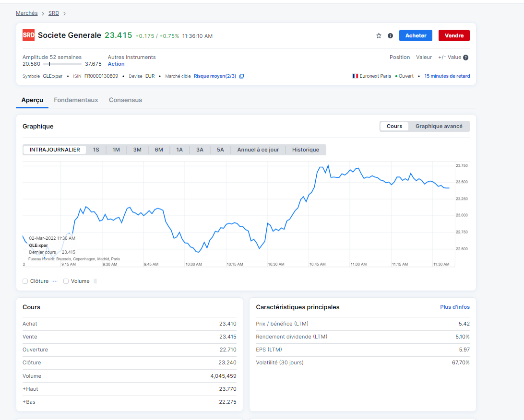This screenshot has width=524, height=420.
Task: Select the INTRAJOURNALIER range
Action: point(55,150)
